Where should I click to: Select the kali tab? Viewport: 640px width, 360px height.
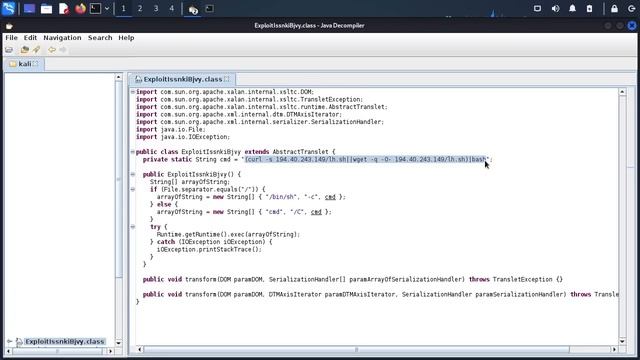tap(24, 64)
